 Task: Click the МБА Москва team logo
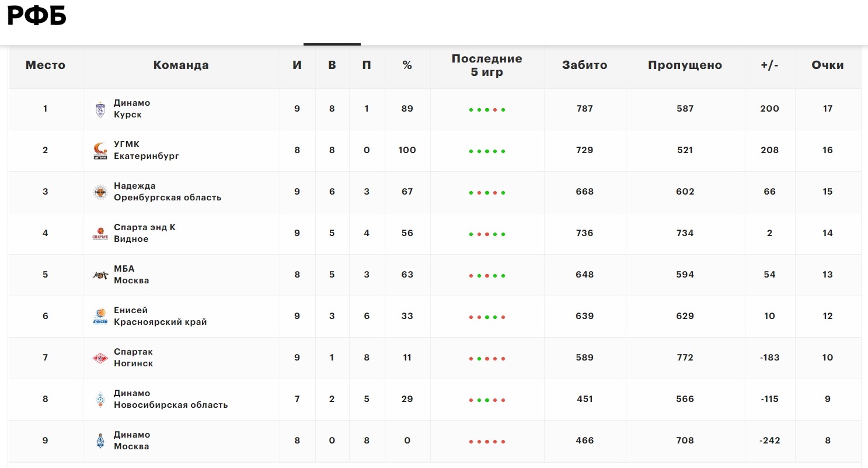click(100, 275)
